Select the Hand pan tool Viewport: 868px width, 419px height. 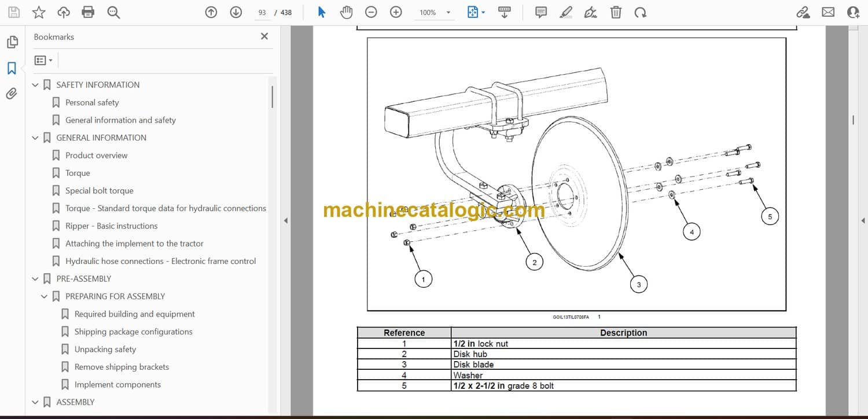pos(346,12)
